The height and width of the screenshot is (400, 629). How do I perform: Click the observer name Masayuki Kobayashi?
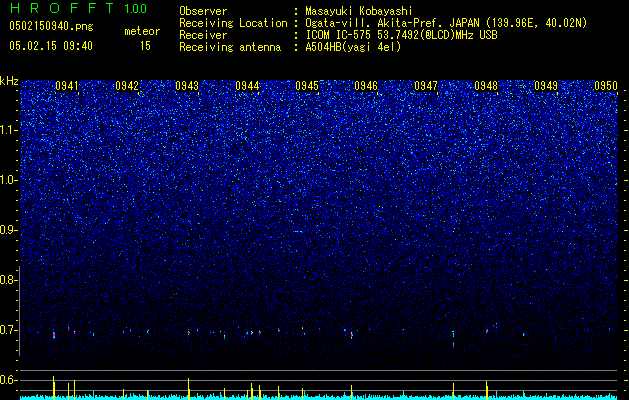(359, 11)
